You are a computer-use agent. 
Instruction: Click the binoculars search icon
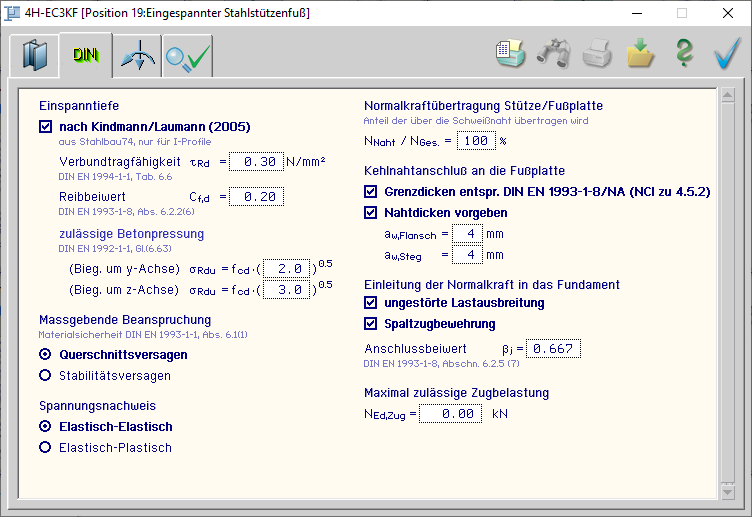pos(553,53)
